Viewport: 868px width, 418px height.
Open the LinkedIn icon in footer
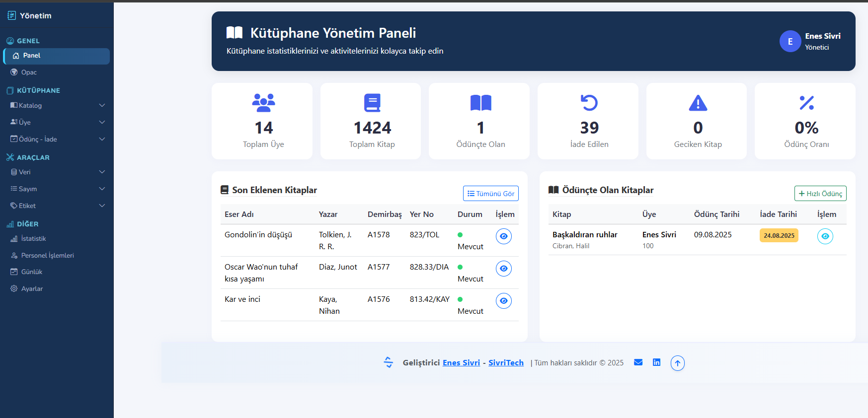coord(656,362)
